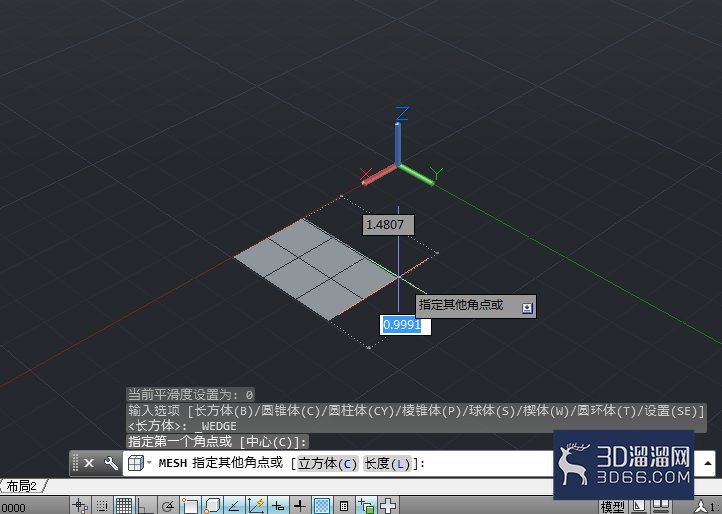
Task: Open command line customize wrench
Action: [x=111, y=463]
